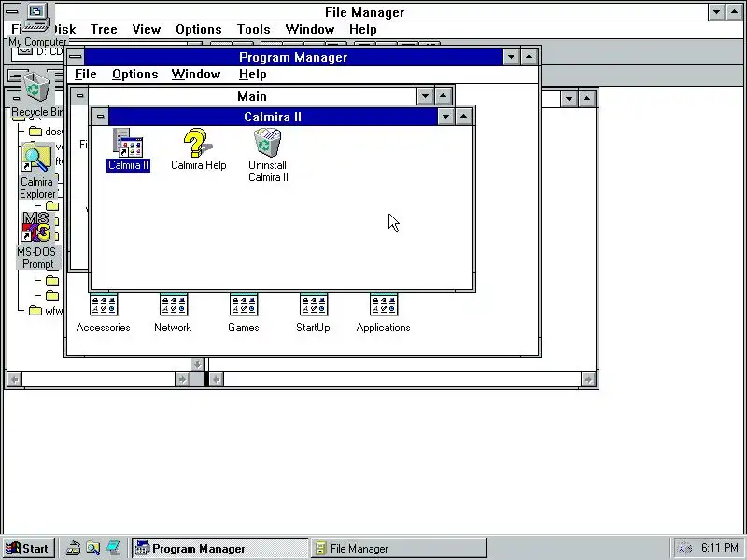Viewport: 747px width, 560px height.
Task: Click the first quick launch icon beside Start
Action: pos(73,548)
